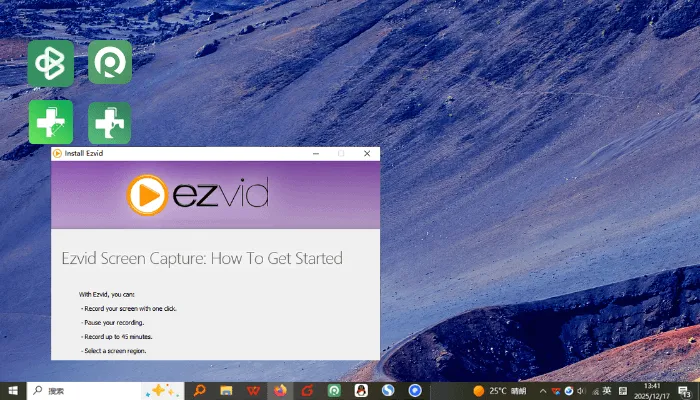Open QQ penguin from the taskbar
Viewport: 700px width, 400px height.
pos(361,391)
